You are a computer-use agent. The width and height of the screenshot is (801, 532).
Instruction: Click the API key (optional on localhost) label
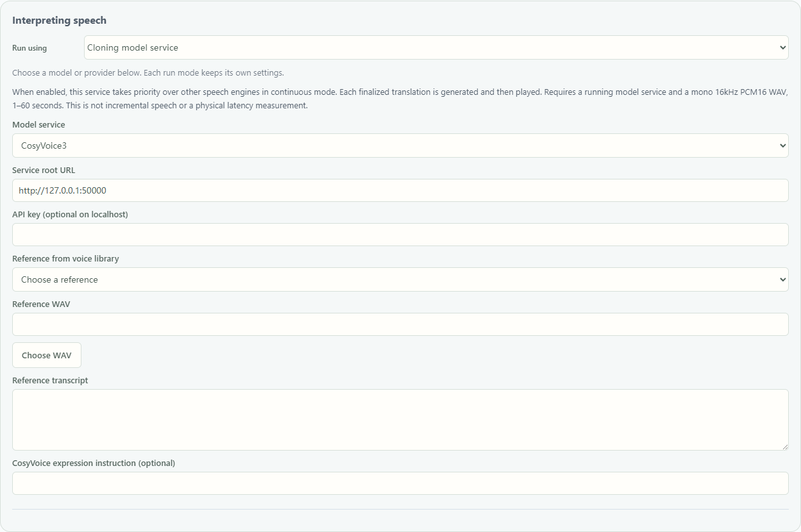coord(70,214)
